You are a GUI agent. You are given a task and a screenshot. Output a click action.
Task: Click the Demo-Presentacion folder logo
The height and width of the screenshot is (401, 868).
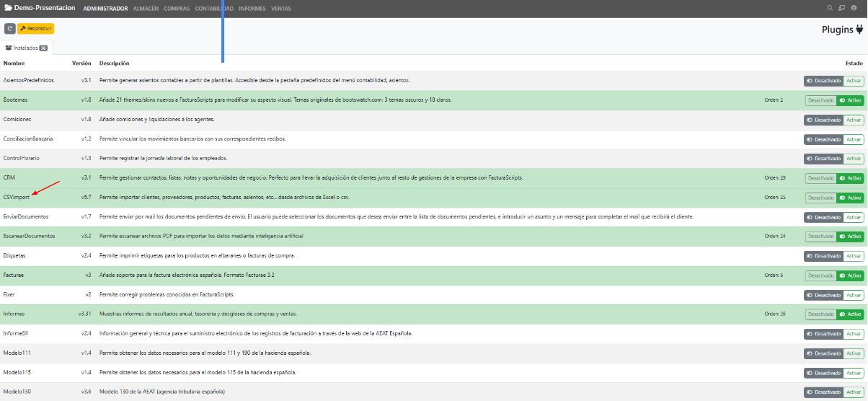click(9, 9)
